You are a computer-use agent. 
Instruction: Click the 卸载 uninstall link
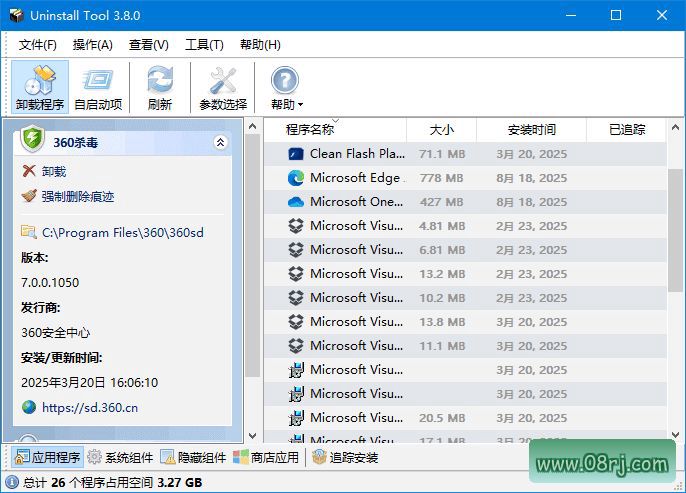pos(54,172)
